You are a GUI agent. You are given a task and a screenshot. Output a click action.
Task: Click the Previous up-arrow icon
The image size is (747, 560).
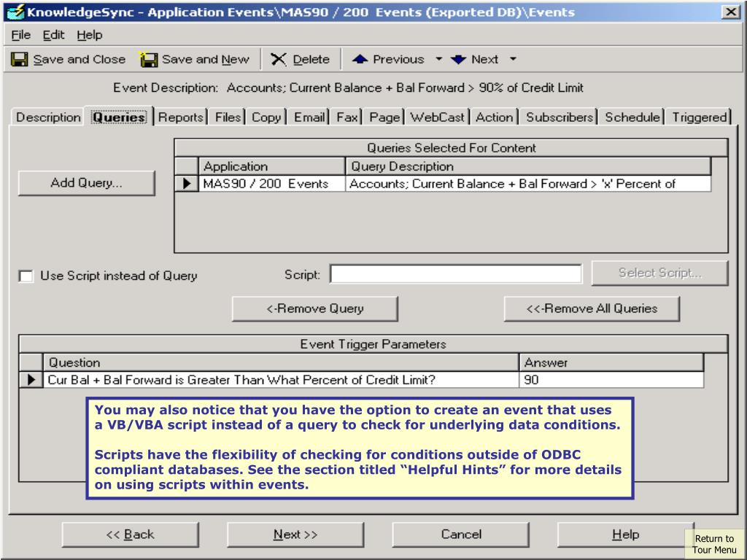(x=360, y=59)
